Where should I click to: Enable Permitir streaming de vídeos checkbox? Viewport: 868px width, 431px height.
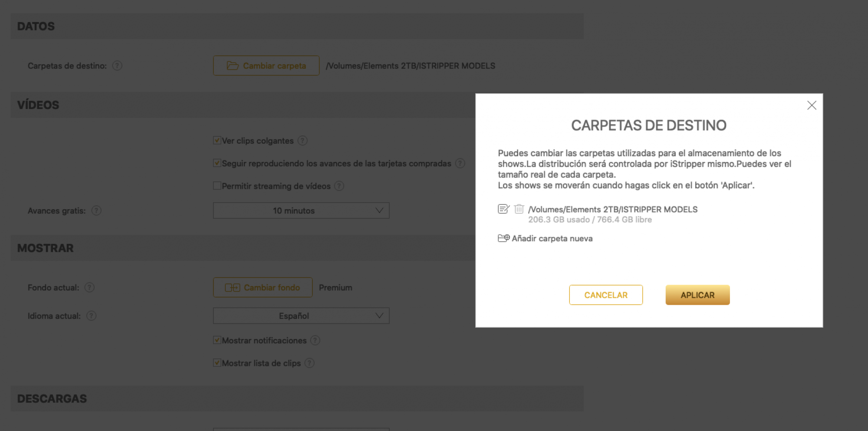click(x=217, y=186)
